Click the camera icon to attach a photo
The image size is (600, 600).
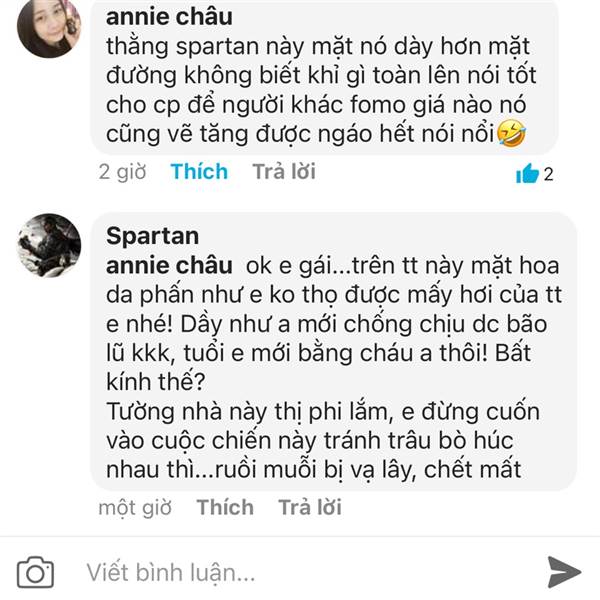coord(36,572)
